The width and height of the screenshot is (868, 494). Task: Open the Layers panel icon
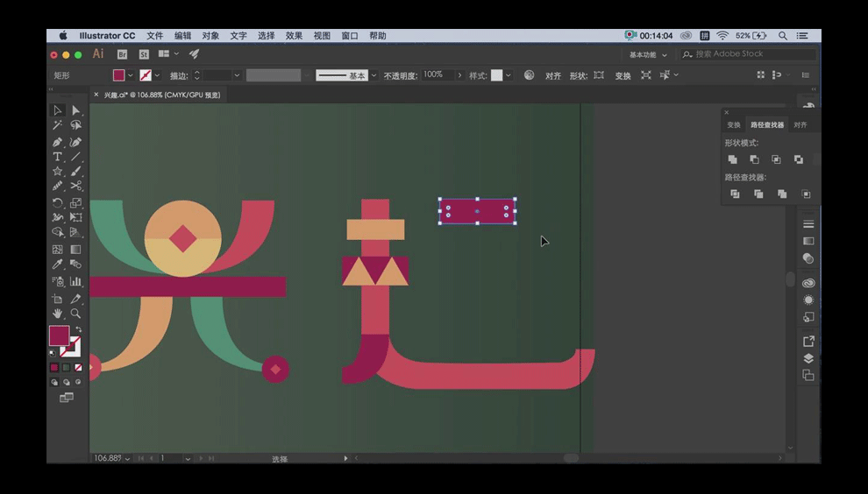(x=808, y=358)
